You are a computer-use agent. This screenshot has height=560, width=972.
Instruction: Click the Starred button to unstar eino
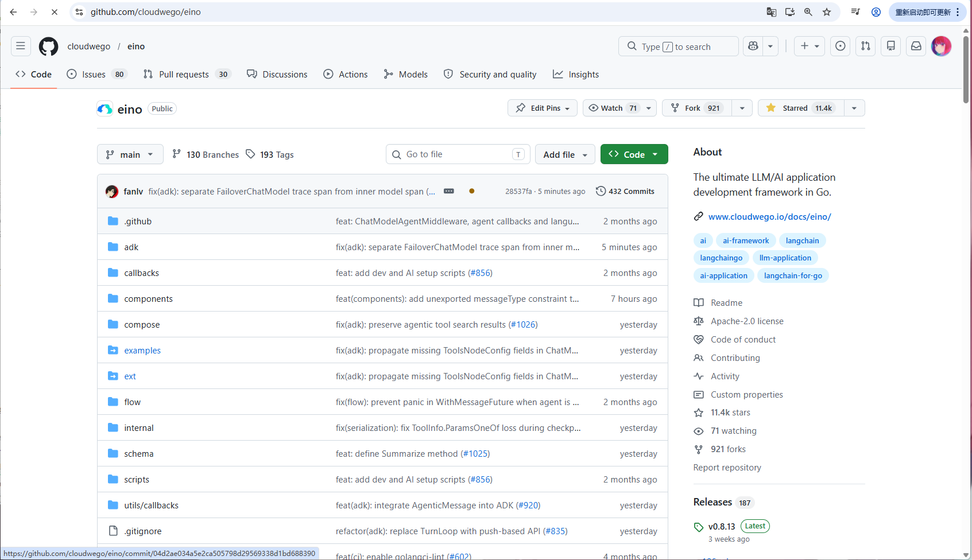(801, 108)
